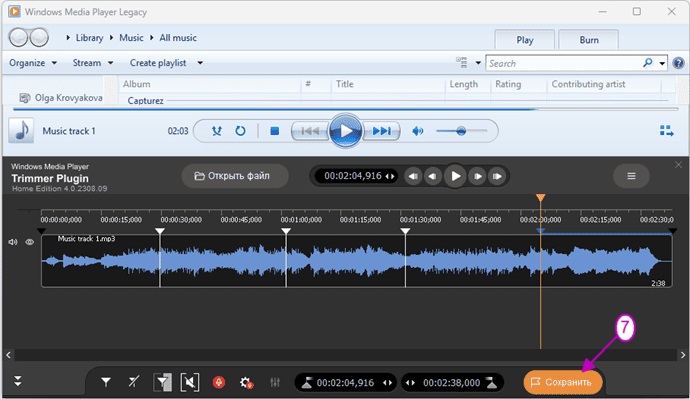Click the view options icon
The image size is (690, 399).
click(461, 62)
